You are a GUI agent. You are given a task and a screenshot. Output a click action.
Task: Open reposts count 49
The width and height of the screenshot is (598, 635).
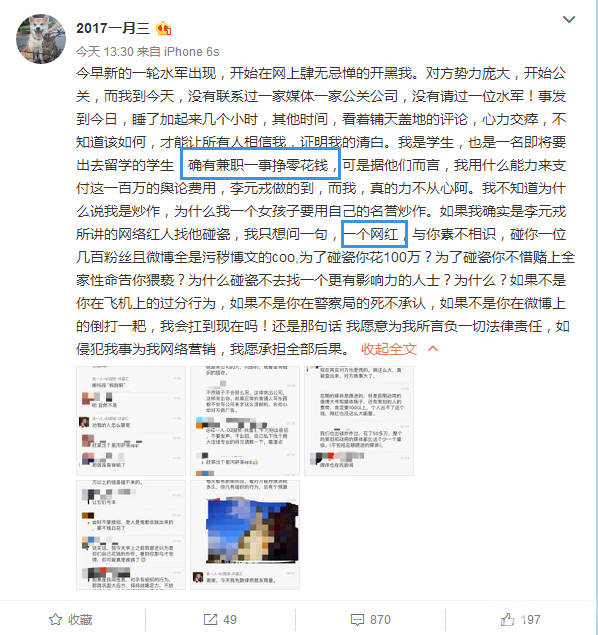click(x=230, y=620)
